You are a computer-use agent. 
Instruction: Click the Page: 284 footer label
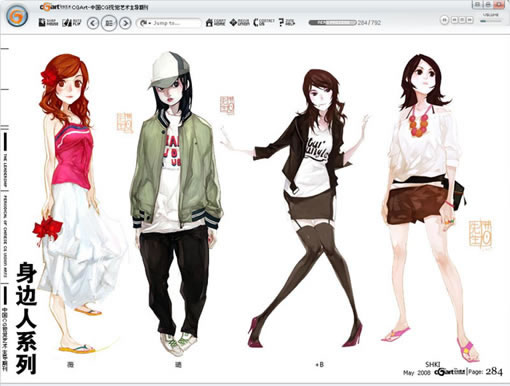pos(485,372)
